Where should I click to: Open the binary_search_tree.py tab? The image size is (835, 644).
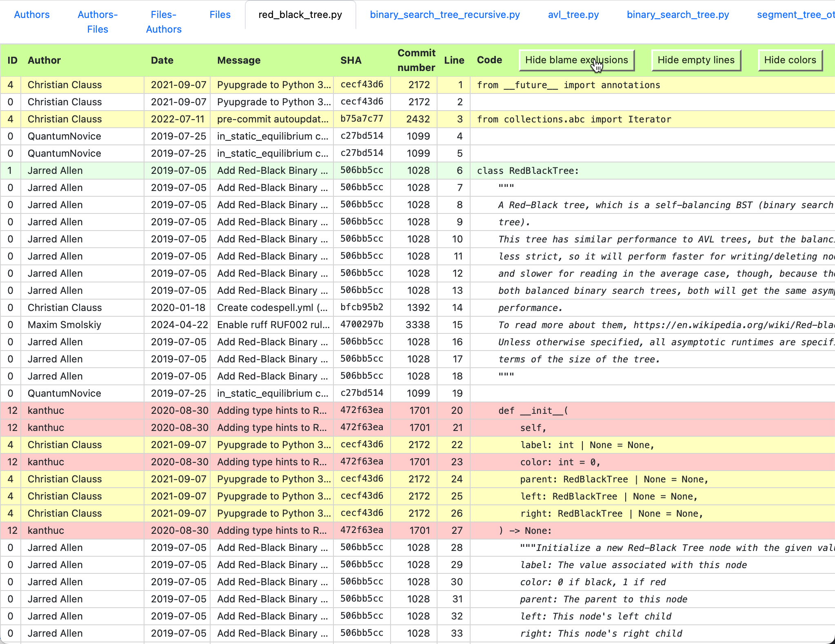pos(678,15)
